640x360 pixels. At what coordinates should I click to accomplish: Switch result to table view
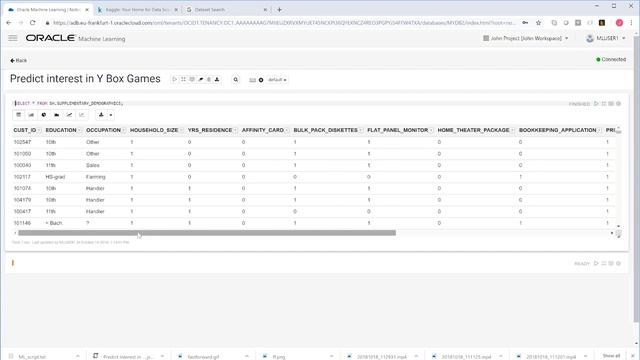[x=19, y=115]
